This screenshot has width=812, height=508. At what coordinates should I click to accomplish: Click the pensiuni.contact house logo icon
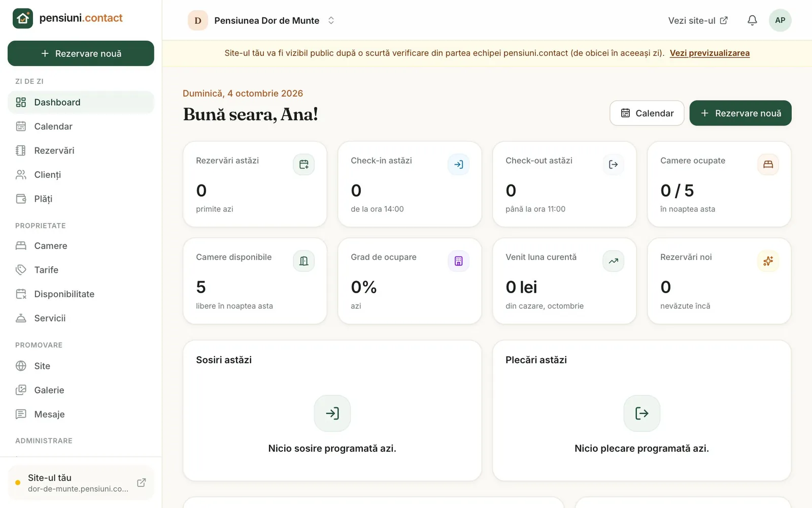(x=22, y=18)
